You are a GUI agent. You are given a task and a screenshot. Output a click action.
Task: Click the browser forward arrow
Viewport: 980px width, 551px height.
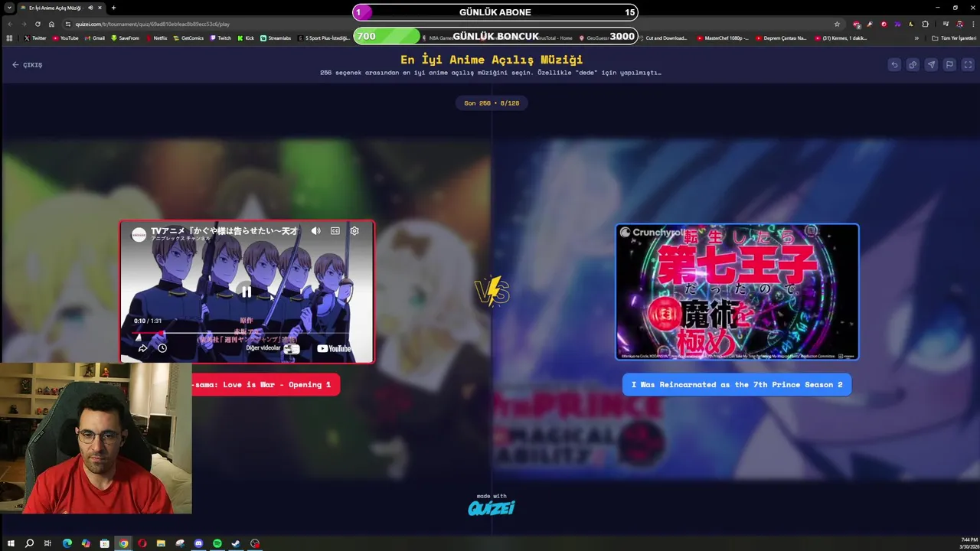(x=24, y=24)
